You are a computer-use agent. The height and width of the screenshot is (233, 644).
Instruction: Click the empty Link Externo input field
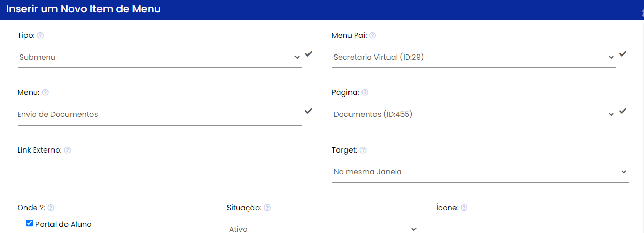tap(166, 173)
